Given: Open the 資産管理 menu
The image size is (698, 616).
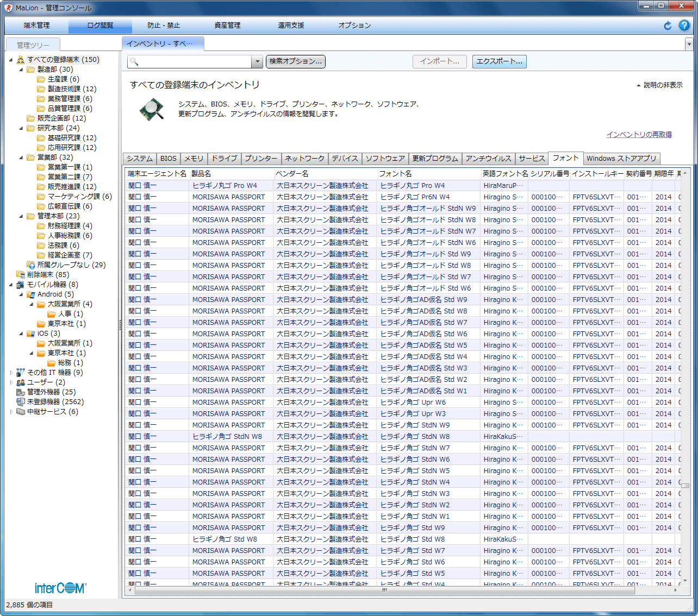Looking at the screenshot, I should pos(227,26).
